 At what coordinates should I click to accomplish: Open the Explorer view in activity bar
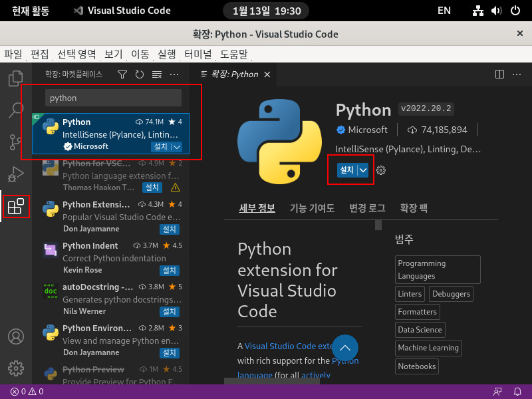15,78
